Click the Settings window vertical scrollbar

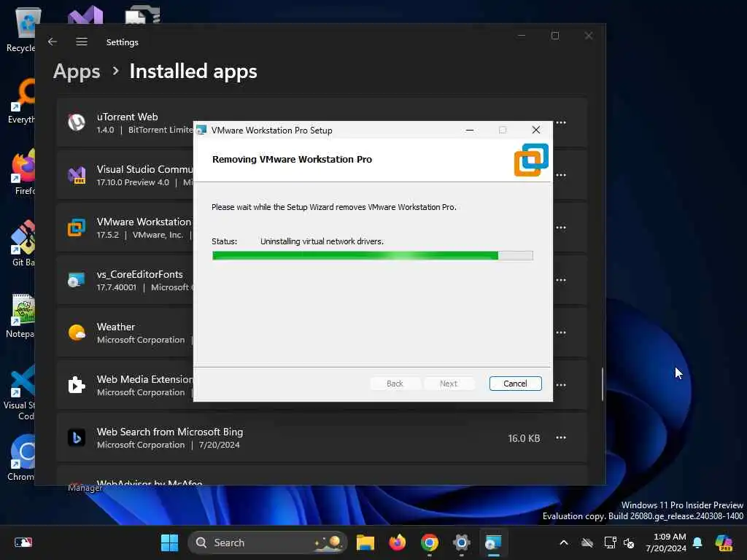[x=603, y=384]
